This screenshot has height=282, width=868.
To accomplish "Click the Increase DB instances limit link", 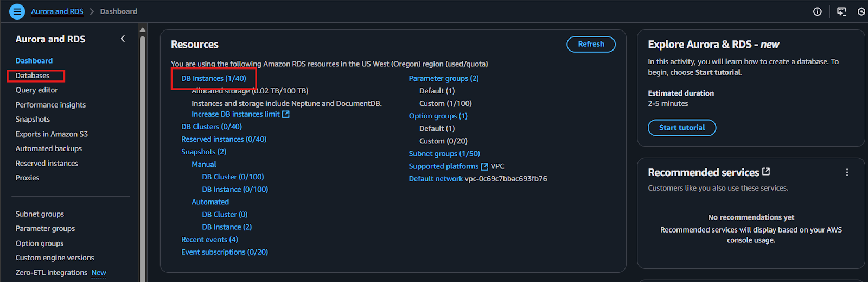I will click(235, 114).
